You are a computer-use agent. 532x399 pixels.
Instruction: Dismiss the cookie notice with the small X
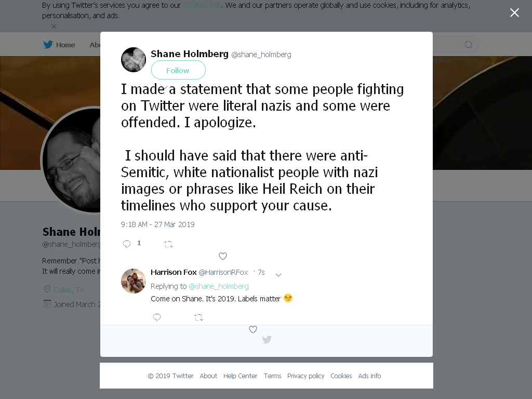coord(54,26)
